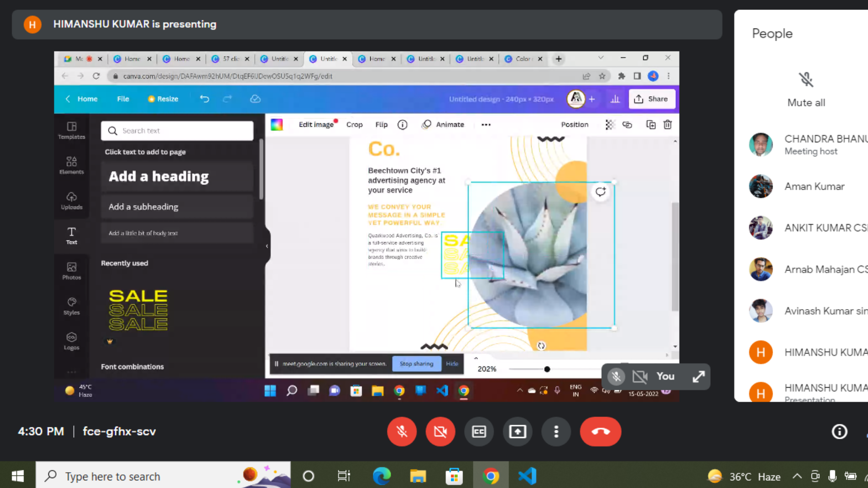This screenshot has height=488, width=868.
Task: Click the File menu in Canva
Action: [x=123, y=99]
